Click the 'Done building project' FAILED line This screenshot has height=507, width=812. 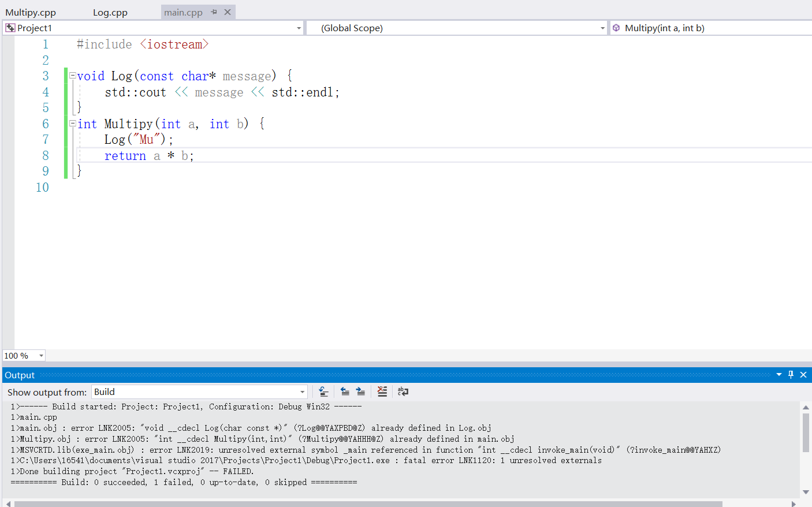coord(132,471)
